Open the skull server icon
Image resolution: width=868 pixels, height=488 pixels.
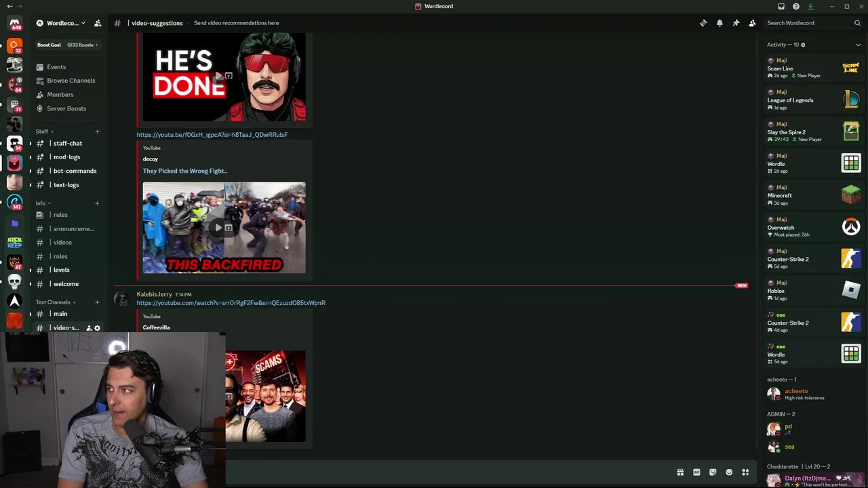[14, 281]
